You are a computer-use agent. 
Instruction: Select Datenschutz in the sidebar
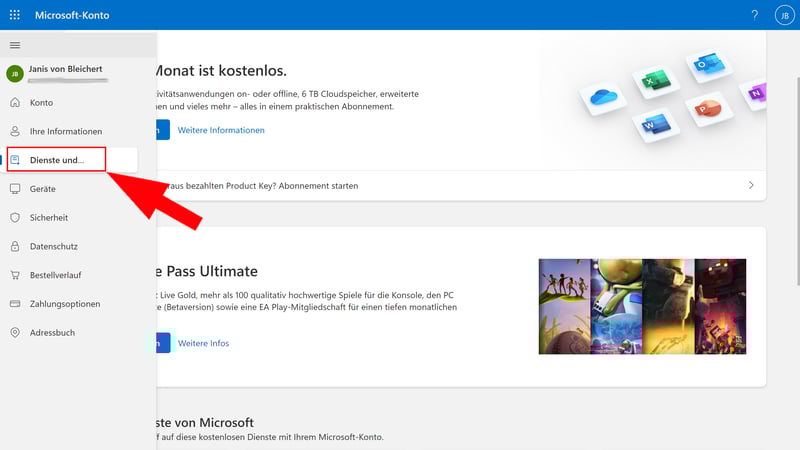coord(54,246)
